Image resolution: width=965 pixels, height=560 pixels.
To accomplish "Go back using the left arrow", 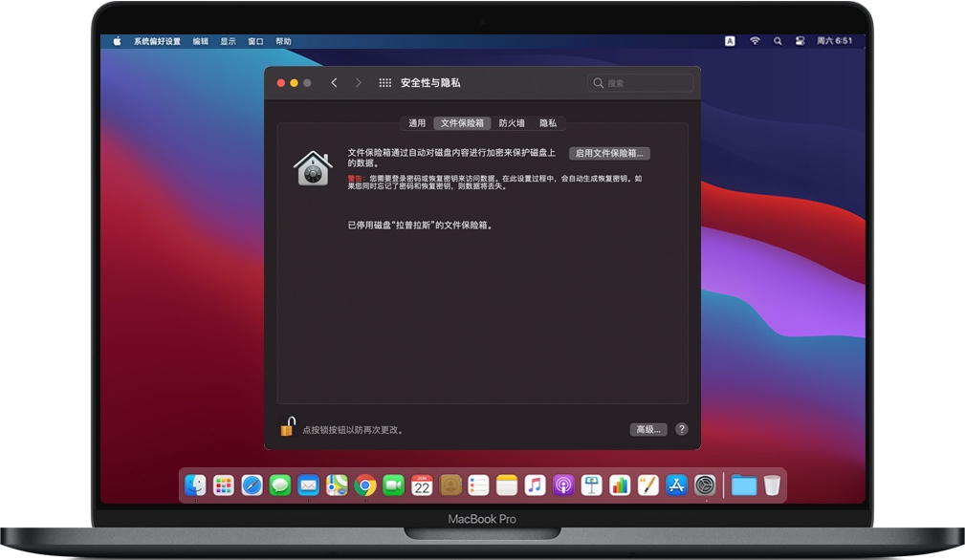I will (x=334, y=82).
